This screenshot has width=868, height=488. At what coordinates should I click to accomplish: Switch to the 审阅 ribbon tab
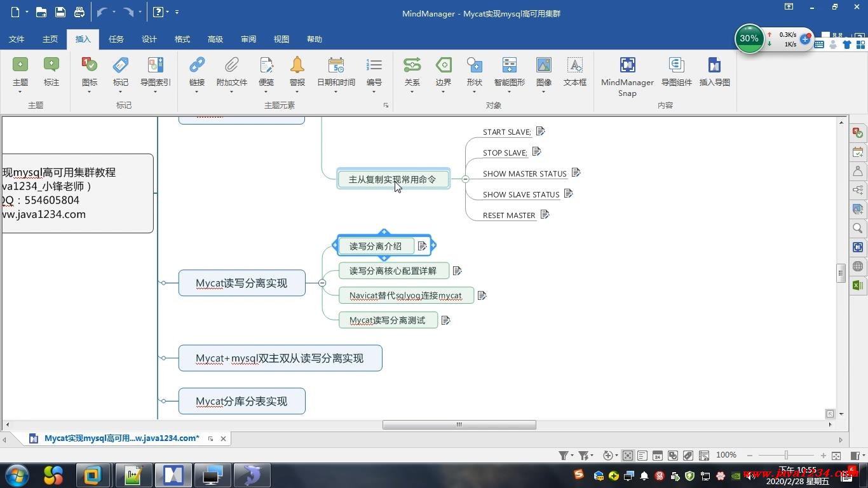pos(248,39)
